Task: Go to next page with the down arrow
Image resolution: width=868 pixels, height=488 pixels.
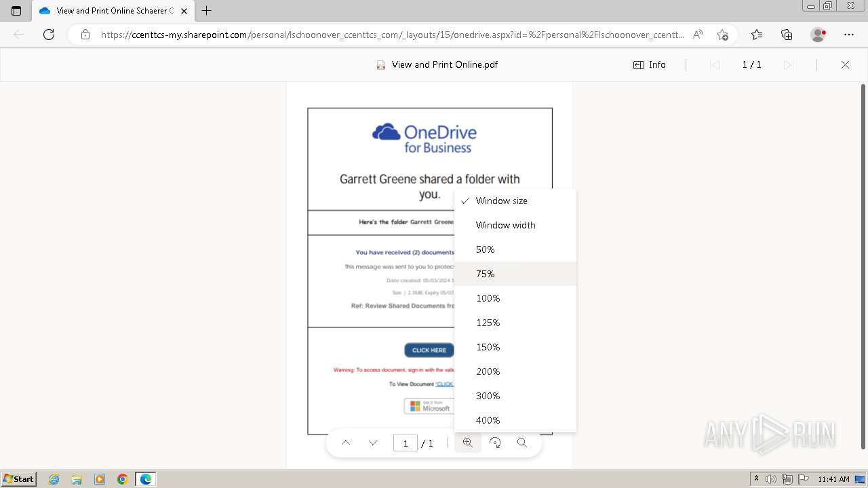Action: pyautogui.click(x=373, y=443)
